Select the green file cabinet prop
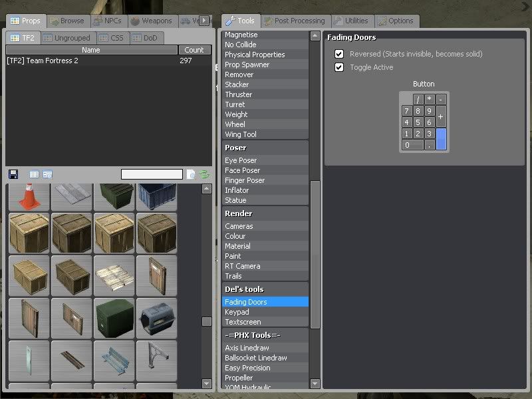Screen dimensions: 532x399 [x=114, y=319]
